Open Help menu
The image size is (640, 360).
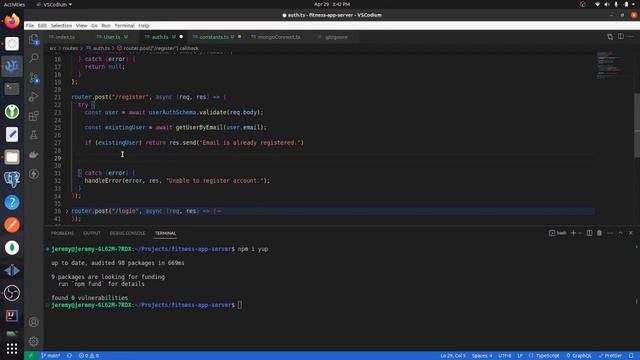tap(144, 26)
